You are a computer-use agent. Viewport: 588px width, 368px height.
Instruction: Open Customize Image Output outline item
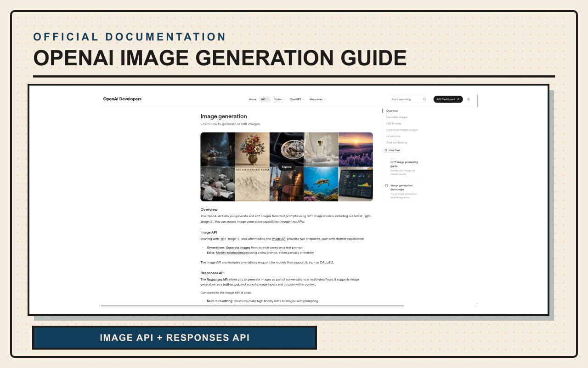(x=402, y=130)
